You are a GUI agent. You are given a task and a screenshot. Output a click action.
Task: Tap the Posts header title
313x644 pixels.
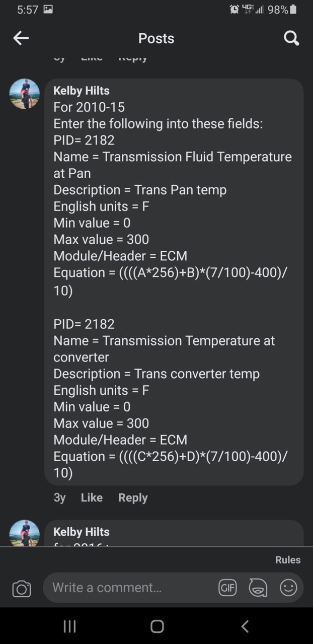pos(156,38)
